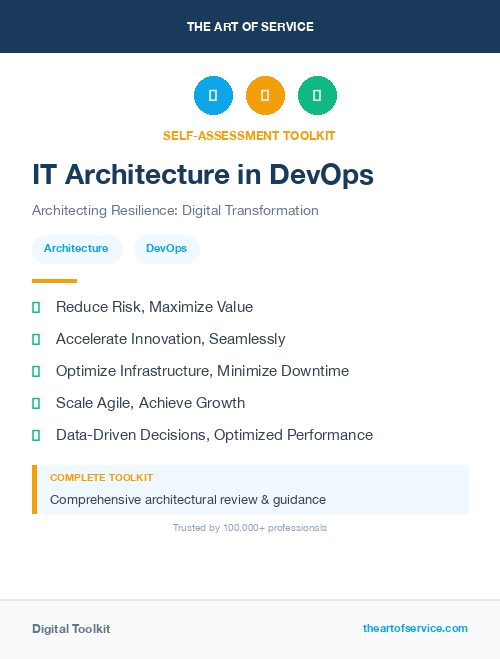The height and width of the screenshot is (659, 500).
Task: Click THE ART OF SERVICE header title
Action: (250, 27)
